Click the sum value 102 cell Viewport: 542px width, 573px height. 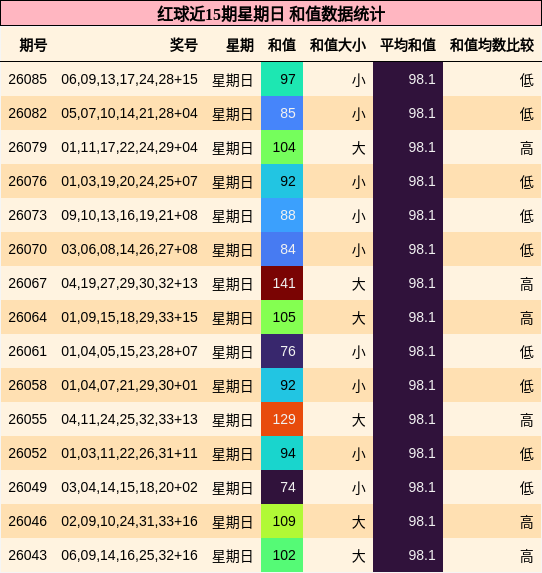(x=282, y=555)
